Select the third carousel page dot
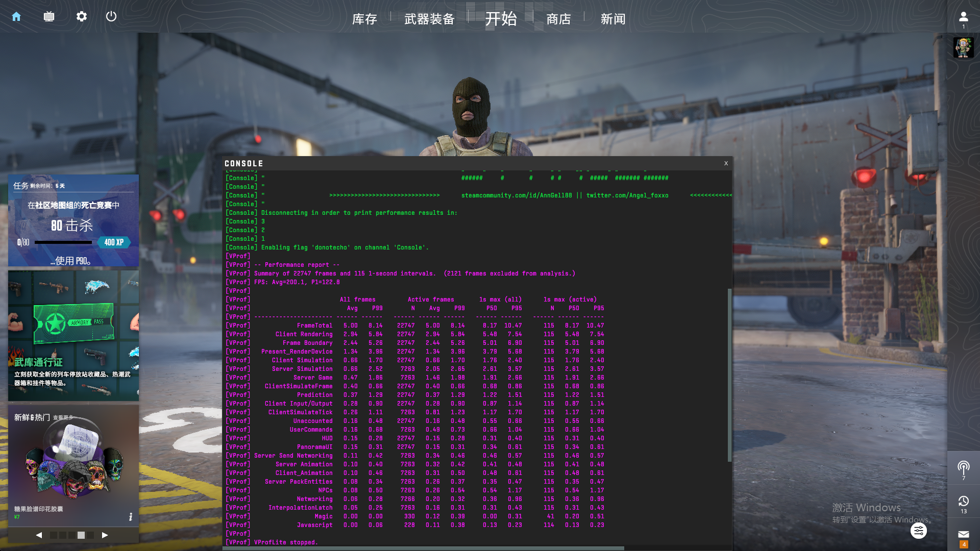 click(72, 535)
